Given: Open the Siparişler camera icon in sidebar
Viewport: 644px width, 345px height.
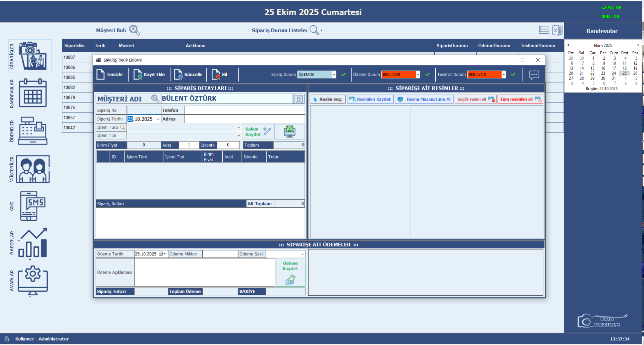Looking at the screenshot, I should click(x=32, y=56).
